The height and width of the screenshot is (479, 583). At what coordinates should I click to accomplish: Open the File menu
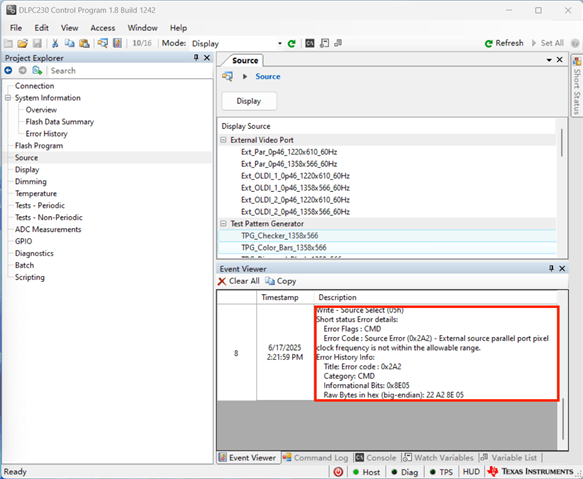(16, 28)
